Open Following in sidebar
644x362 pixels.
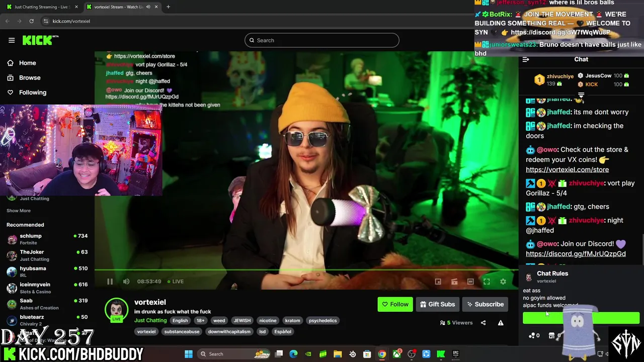click(33, 93)
